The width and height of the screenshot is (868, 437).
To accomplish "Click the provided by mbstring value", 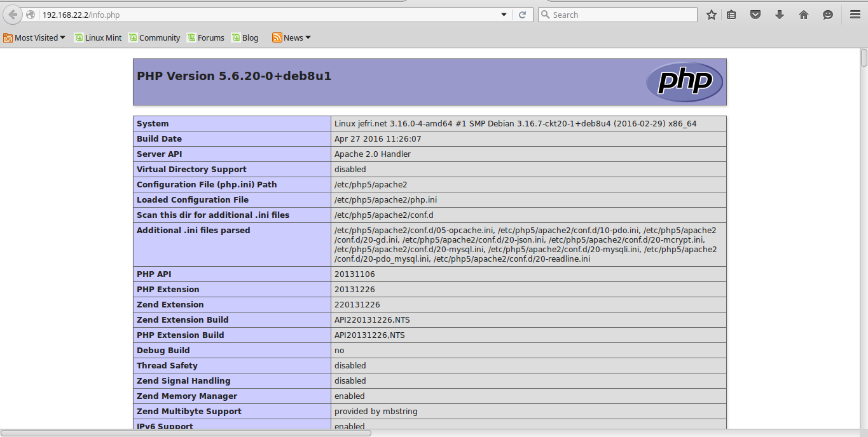I will coord(376,412).
